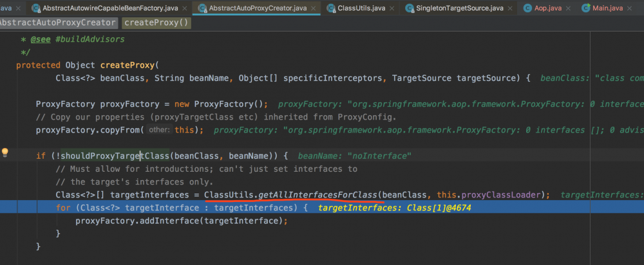This screenshot has height=265, width=644.
Task: Click the createProxy() breadcrumb
Action: (156, 23)
